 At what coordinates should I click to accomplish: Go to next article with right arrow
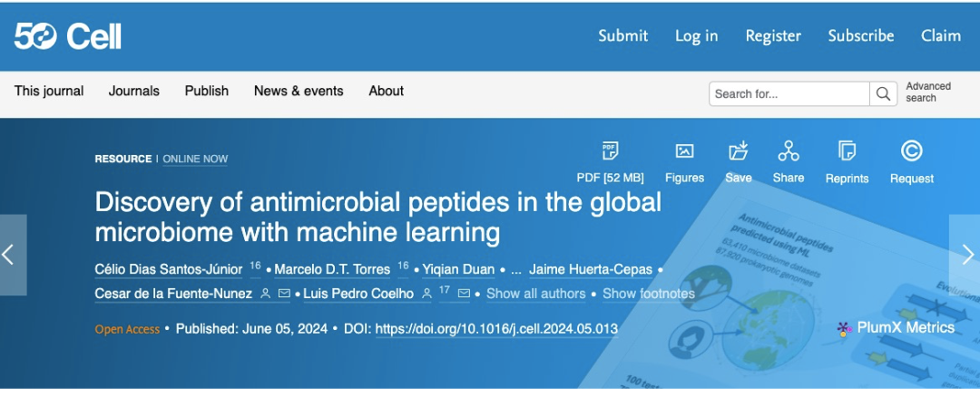click(965, 255)
